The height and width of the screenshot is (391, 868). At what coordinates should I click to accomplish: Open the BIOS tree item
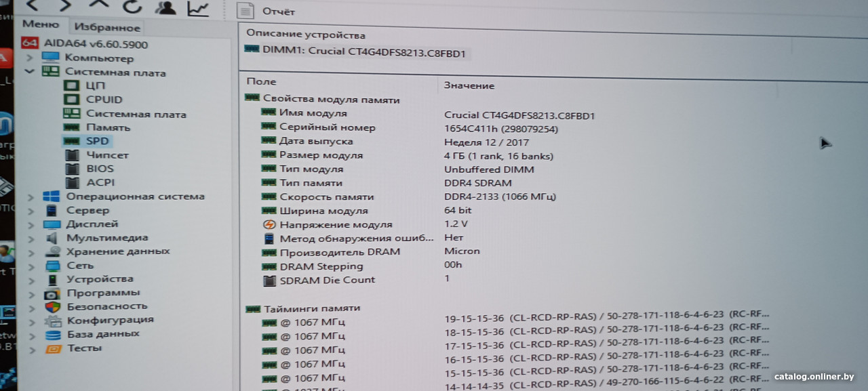(x=100, y=169)
